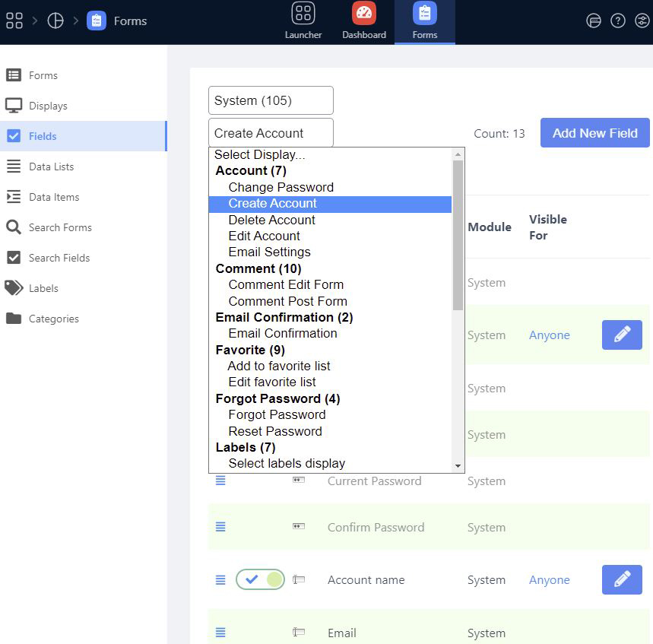This screenshot has width=653, height=644.
Task: Switch to the Forms top tab
Action: pos(424,21)
